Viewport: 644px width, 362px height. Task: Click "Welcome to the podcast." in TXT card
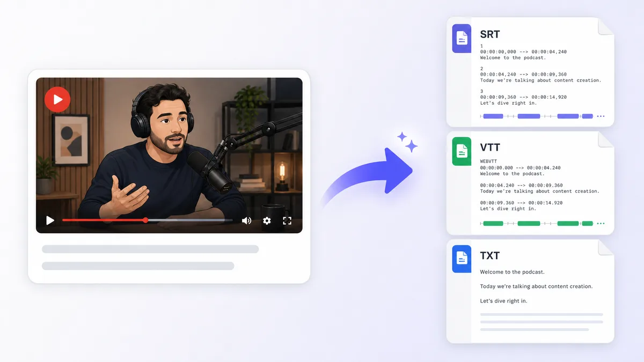(513, 272)
